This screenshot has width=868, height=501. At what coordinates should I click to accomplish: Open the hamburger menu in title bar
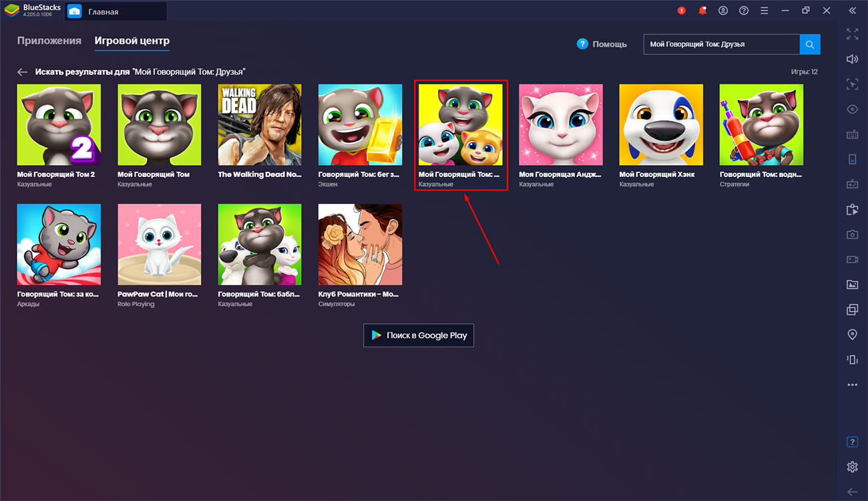pyautogui.click(x=765, y=11)
